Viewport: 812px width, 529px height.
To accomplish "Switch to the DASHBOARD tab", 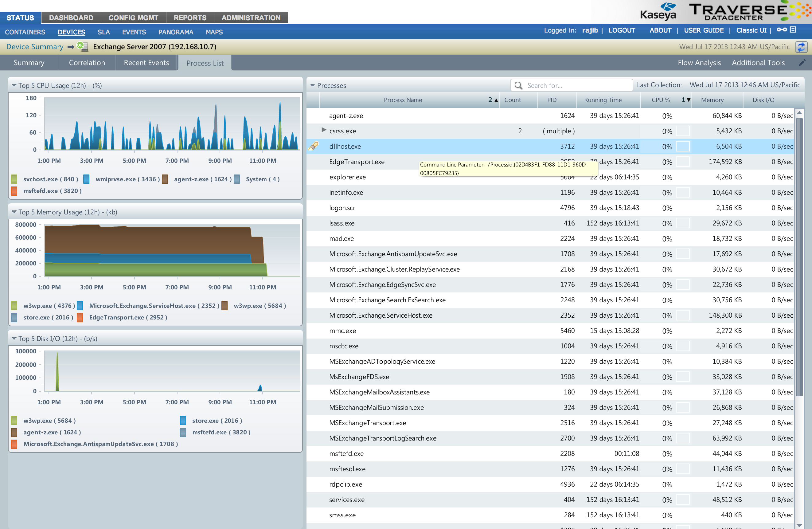I will point(71,18).
